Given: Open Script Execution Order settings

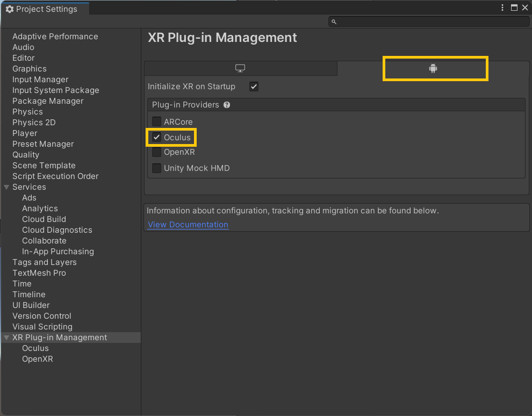Looking at the screenshot, I should pyautogui.click(x=55, y=176).
